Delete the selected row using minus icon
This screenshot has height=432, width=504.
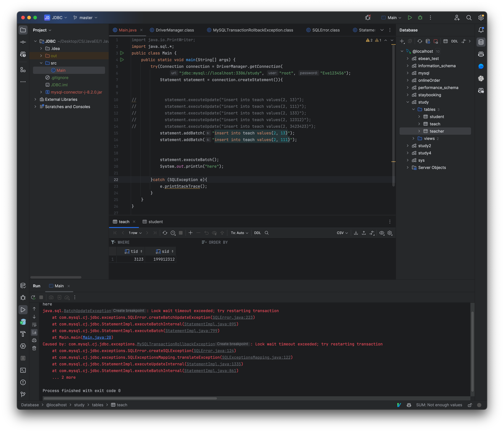(198, 233)
